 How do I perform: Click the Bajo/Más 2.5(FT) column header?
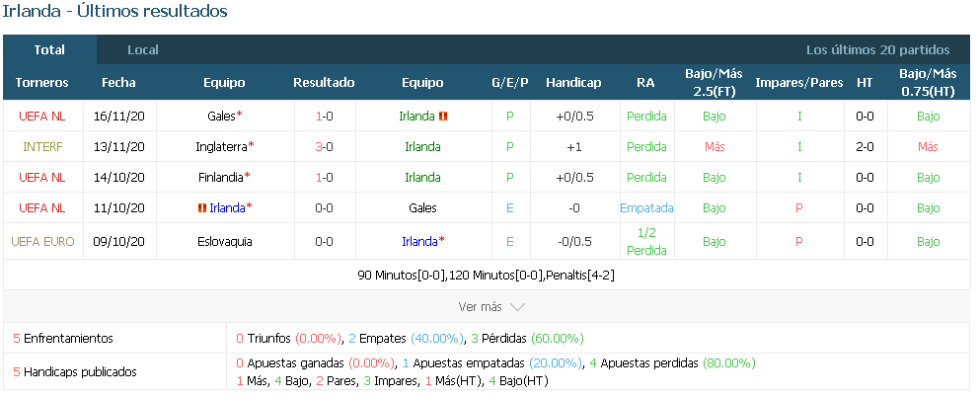click(x=714, y=83)
